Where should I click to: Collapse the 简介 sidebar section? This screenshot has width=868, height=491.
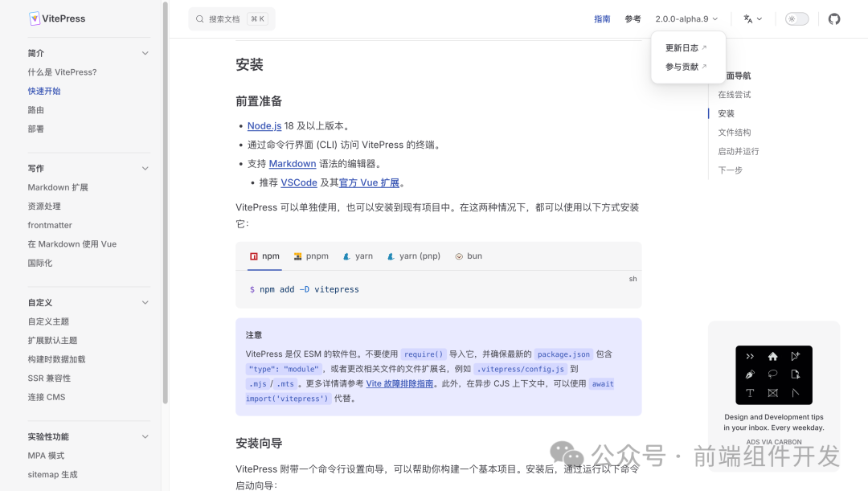pyautogui.click(x=145, y=52)
